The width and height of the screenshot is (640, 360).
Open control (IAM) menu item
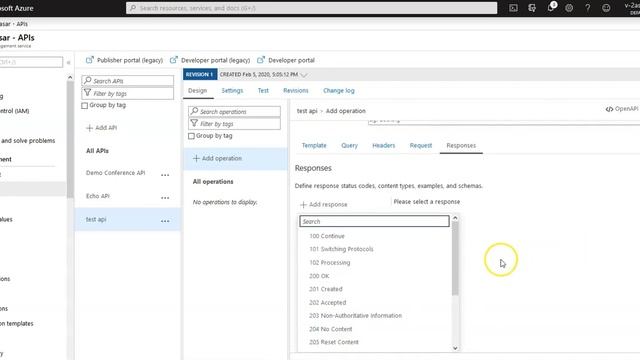point(15,111)
